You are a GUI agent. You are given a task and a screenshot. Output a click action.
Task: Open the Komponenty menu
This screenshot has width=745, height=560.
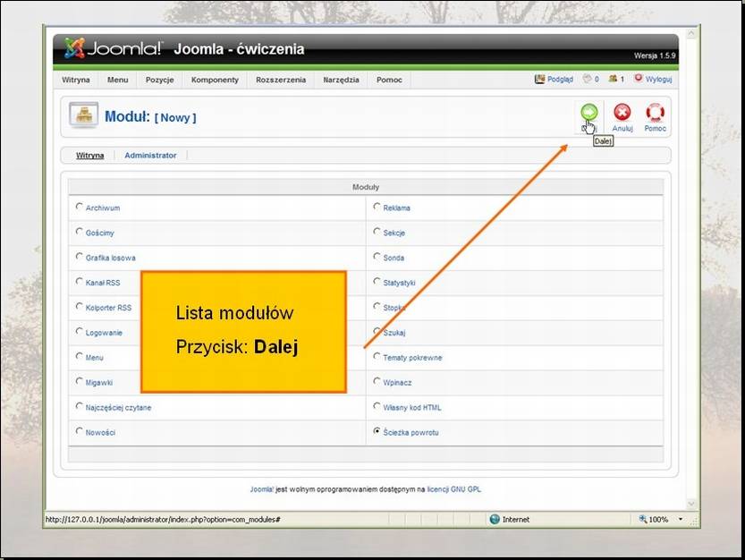215,80
